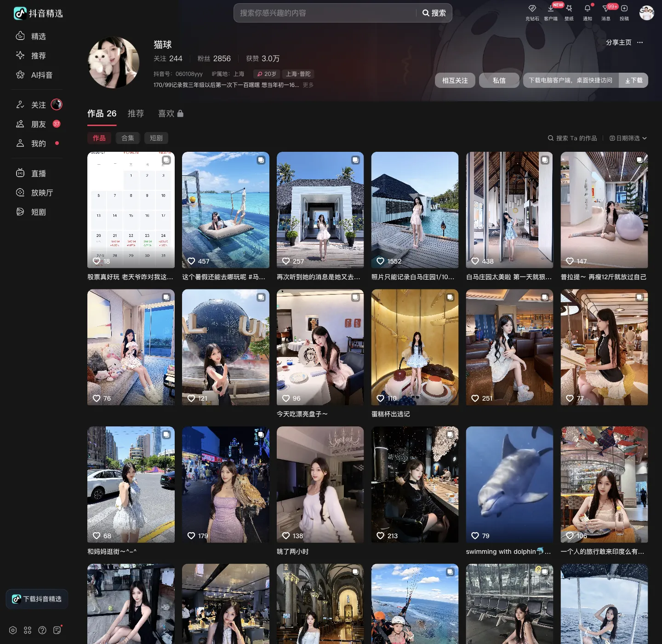Click the 私信 button
662x644 pixels.
click(x=499, y=80)
